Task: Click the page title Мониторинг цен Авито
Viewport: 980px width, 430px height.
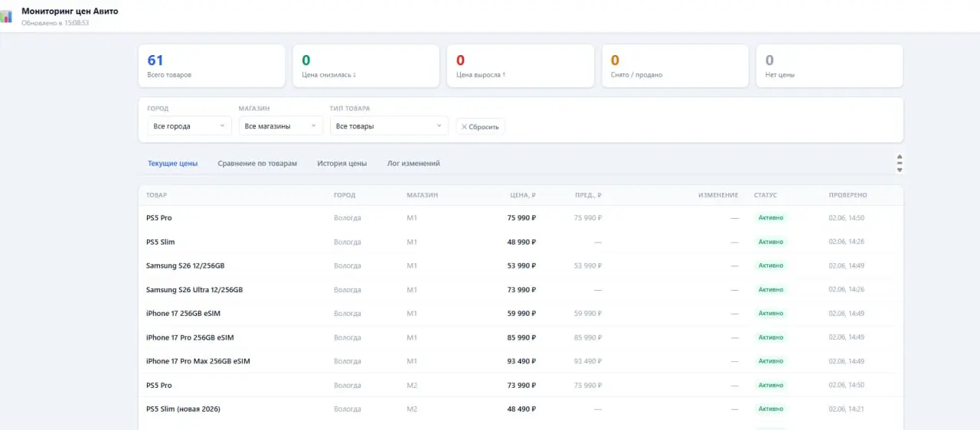Action: point(70,11)
